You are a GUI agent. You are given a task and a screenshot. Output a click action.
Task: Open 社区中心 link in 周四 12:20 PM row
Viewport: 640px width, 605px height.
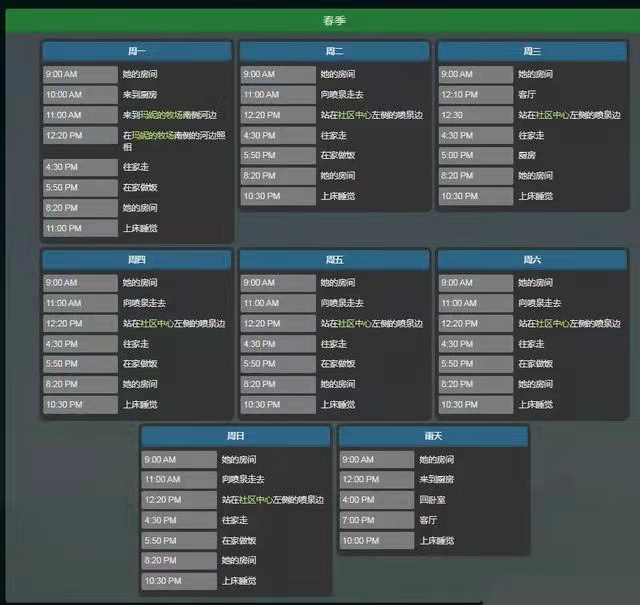pyautogui.click(x=157, y=323)
